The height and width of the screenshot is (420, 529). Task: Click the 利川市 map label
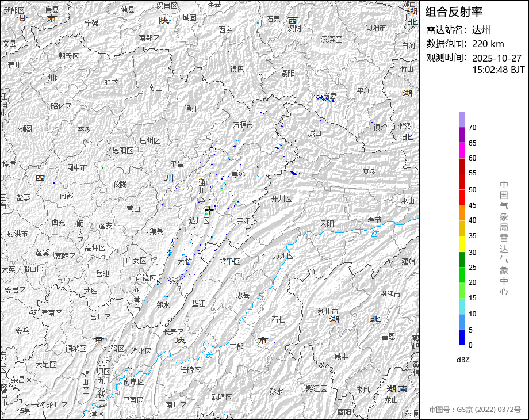328,311
